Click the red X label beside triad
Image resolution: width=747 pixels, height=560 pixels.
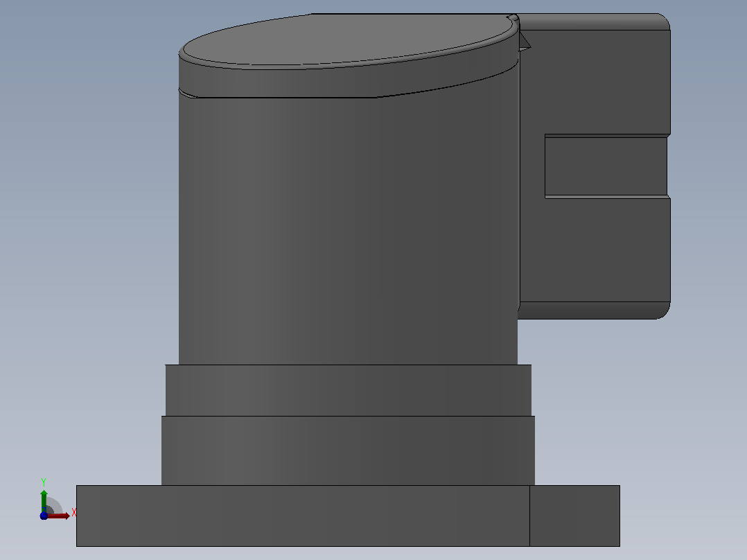[x=74, y=513]
